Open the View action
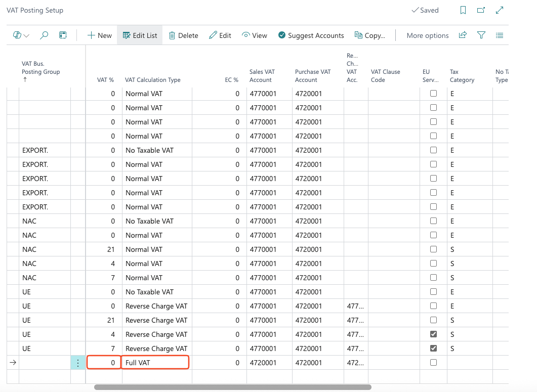Screen dimensions: 537x392 [x=254, y=35]
